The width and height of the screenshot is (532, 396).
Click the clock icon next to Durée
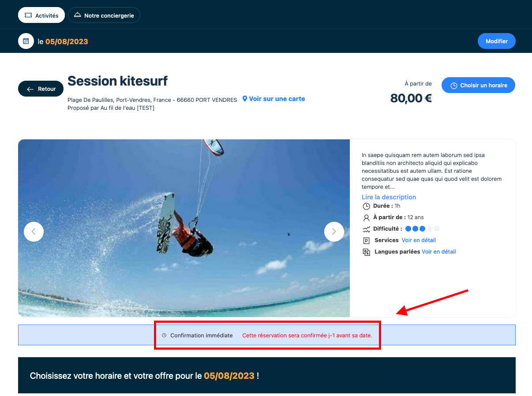366,206
